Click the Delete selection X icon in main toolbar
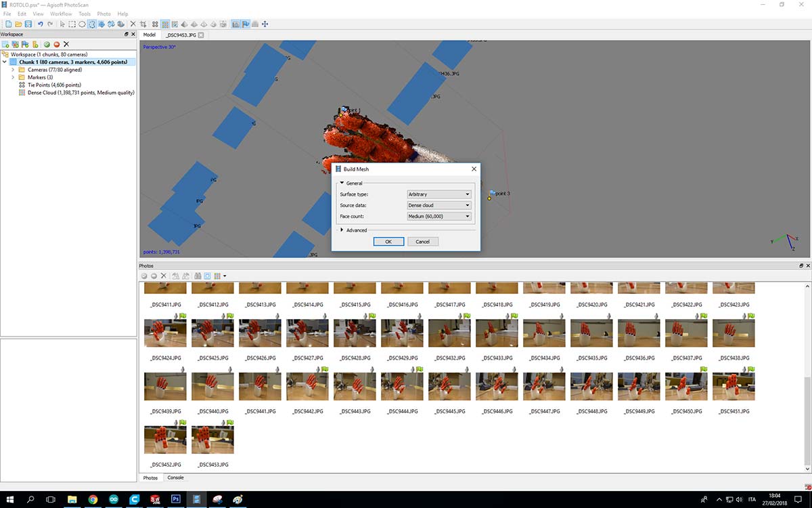This screenshot has height=508, width=812. coord(133,24)
